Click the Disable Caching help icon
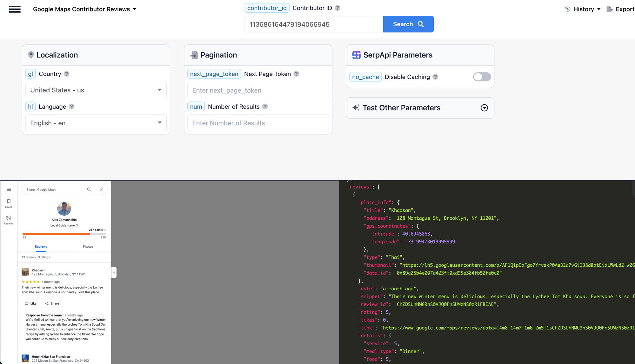 click(x=435, y=77)
